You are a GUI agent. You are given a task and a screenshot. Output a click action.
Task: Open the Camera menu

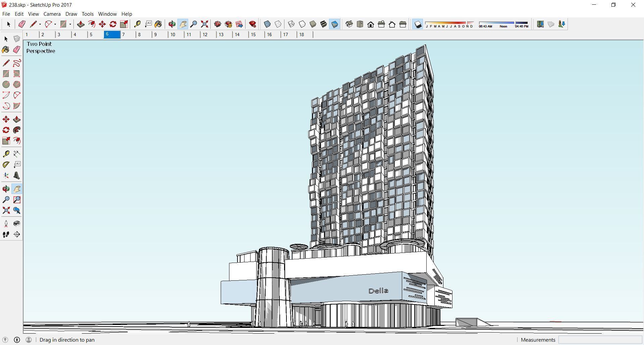52,14
